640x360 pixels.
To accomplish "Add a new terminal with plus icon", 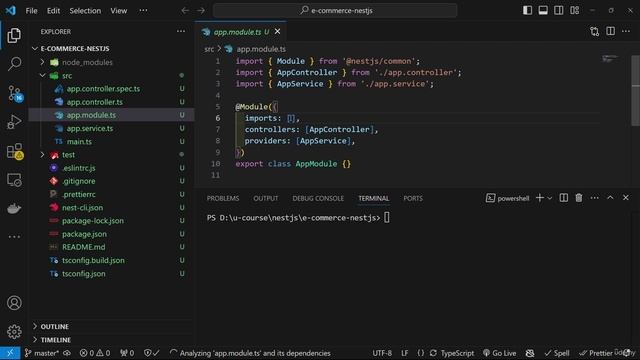I will [x=540, y=198].
